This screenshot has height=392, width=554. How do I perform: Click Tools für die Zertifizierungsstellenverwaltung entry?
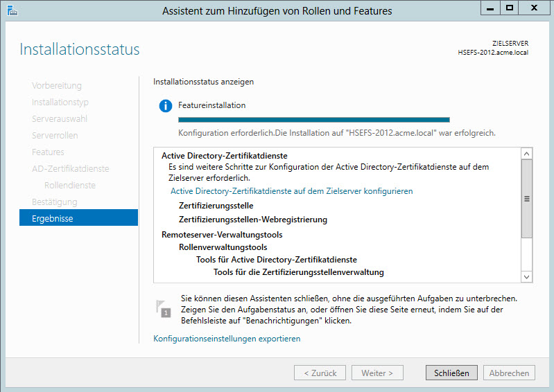(299, 272)
